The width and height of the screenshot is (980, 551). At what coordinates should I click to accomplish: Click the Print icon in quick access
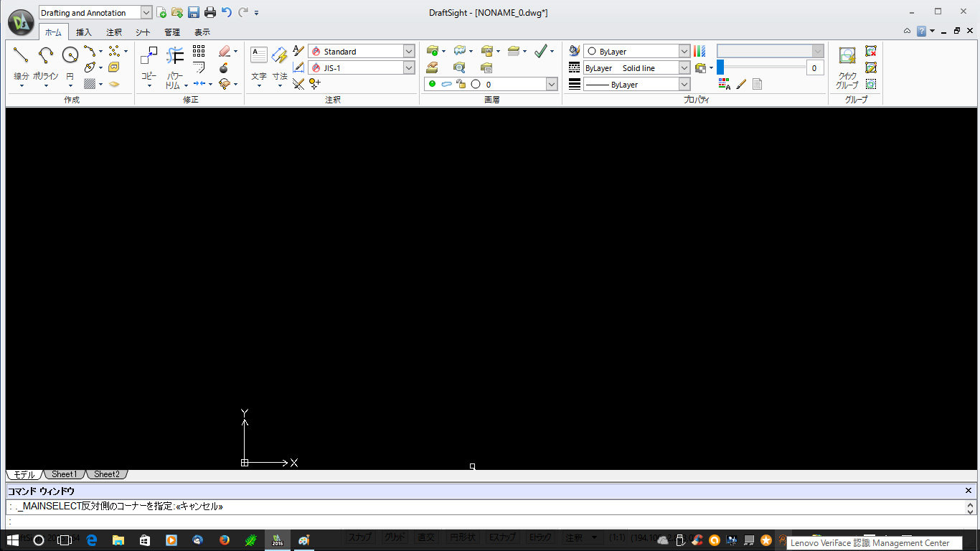click(210, 12)
